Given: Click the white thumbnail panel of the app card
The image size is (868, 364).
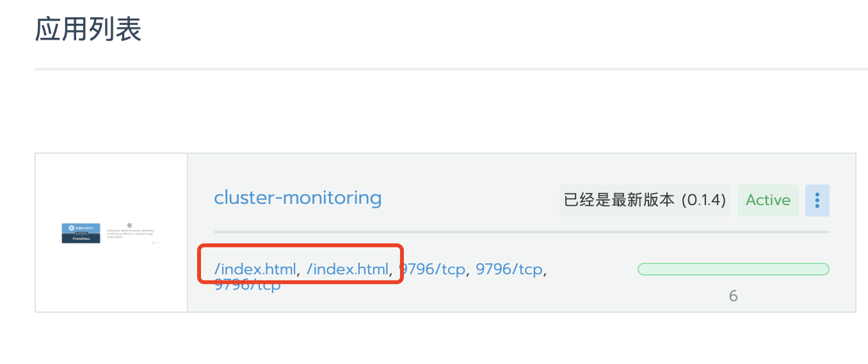Looking at the screenshot, I should [111, 233].
